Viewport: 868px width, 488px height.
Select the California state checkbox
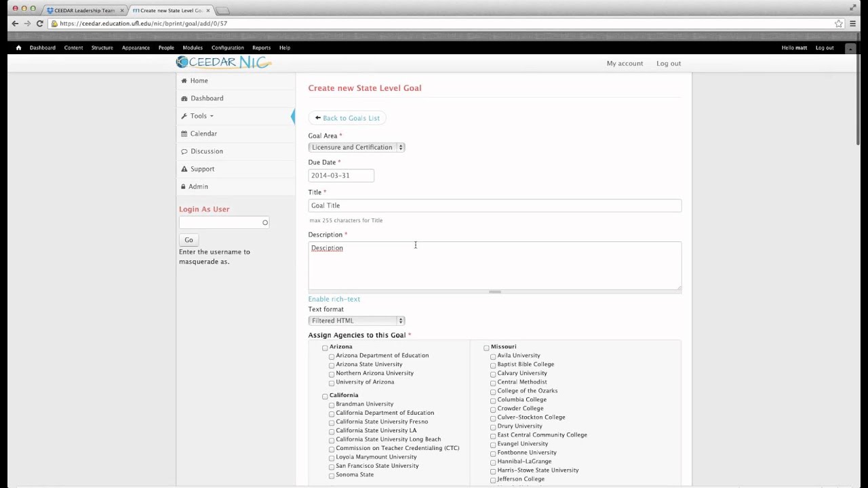tap(325, 396)
